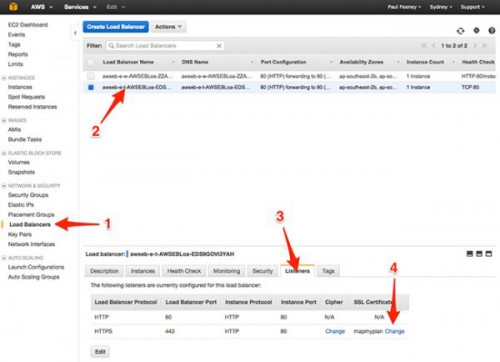The height and width of the screenshot is (362, 500).
Task: Go to the first page of results
Action: 424,45
